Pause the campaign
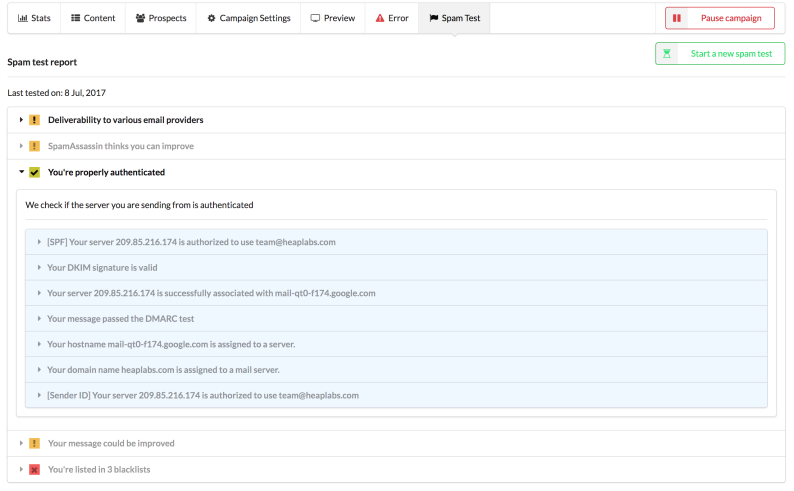 click(x=720, y=18)
